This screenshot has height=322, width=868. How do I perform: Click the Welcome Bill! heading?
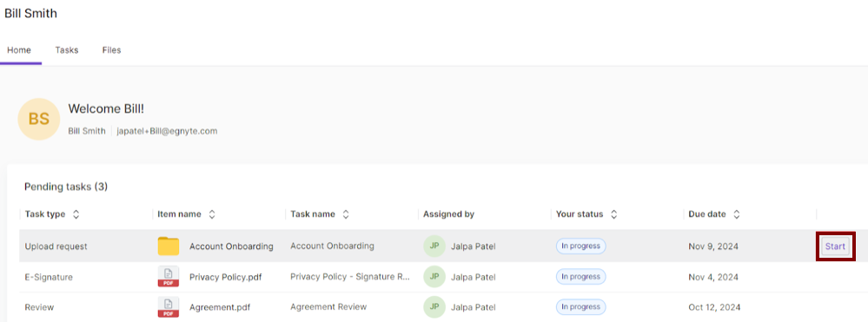tap(106, 109)
